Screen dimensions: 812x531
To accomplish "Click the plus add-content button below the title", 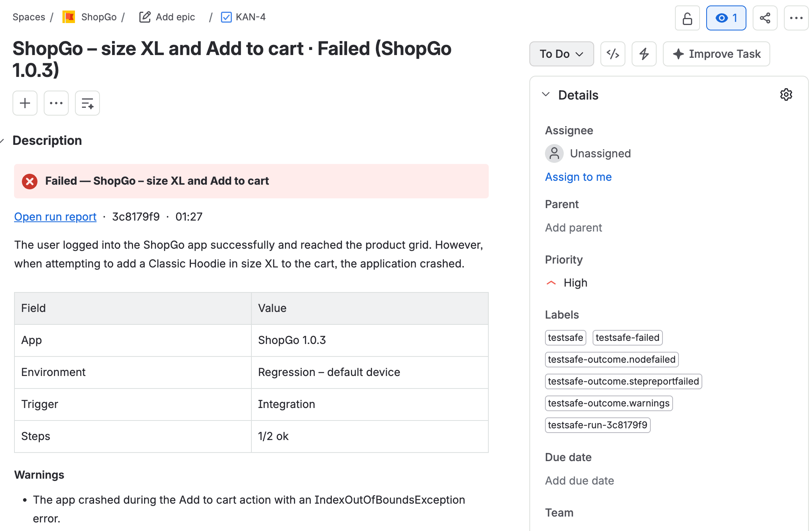I will [x=25, y=103].
